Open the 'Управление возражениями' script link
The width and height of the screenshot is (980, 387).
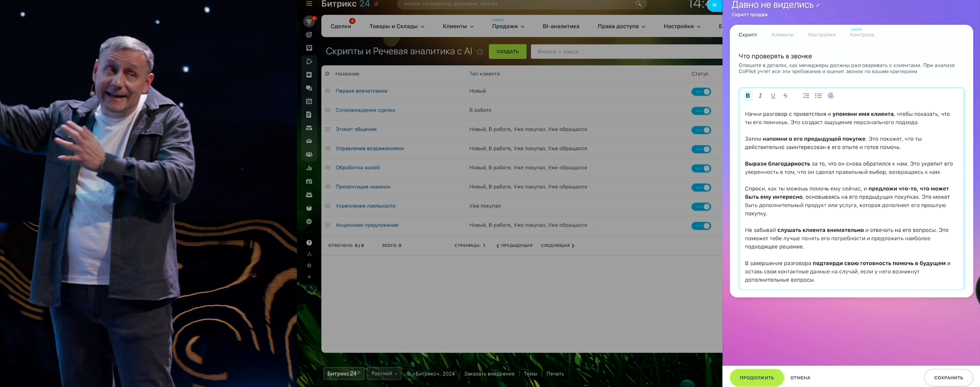369,149
